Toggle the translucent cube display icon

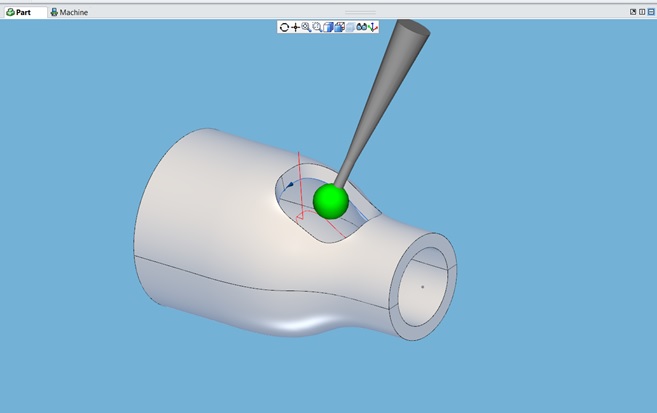pos(350,27)
